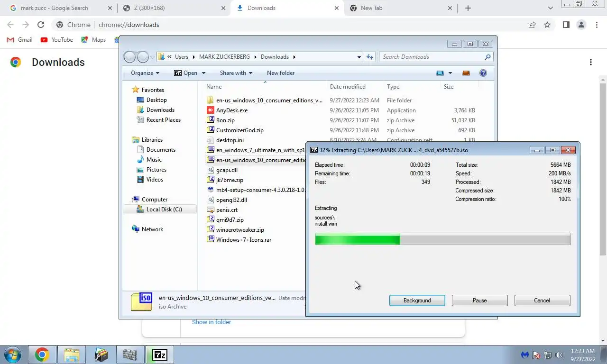Expand the address bar previous locations dropdown
This screenshot has height=364, width=607.
click(359, 57)
